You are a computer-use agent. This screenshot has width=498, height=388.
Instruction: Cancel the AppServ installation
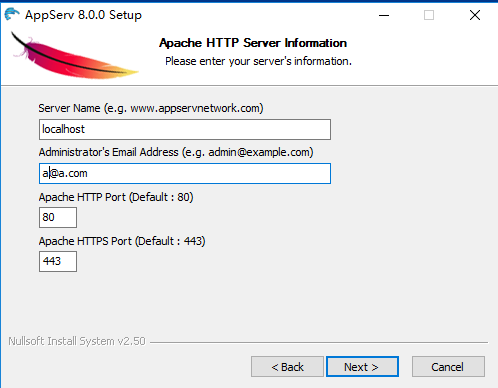coord(448,367)
